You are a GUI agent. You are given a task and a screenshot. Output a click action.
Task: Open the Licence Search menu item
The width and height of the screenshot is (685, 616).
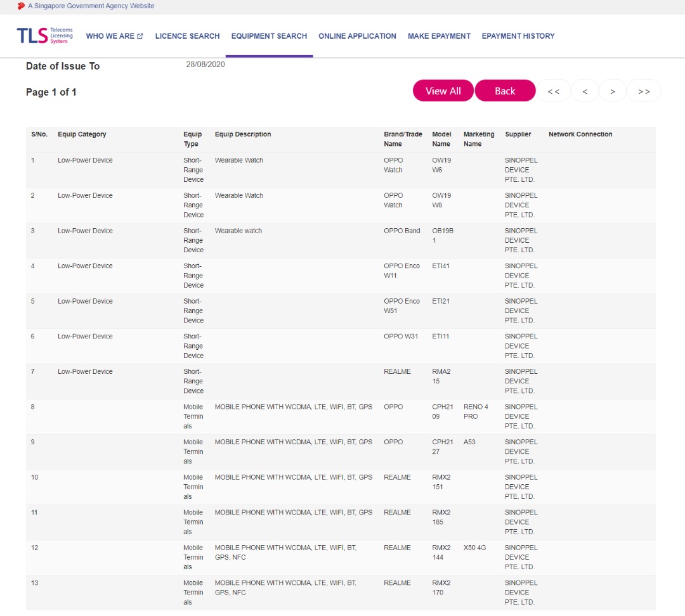click(x=187, y=36)
